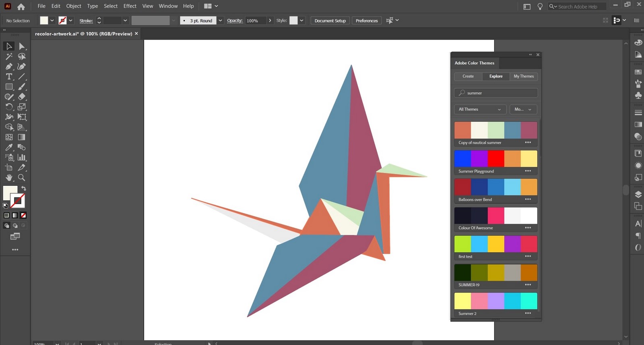Select the Direct Selection tool
This screenshot has width=644, height=345.
coord(22,46)
